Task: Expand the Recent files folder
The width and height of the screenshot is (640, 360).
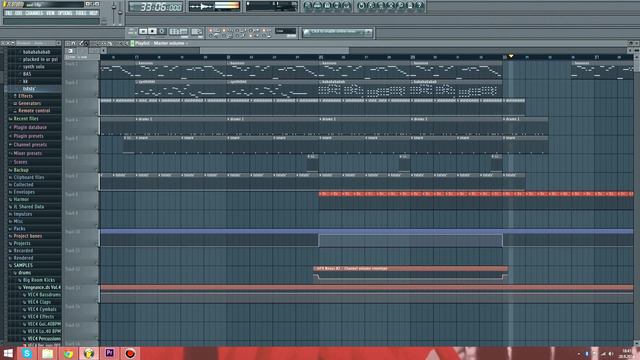Action: tap(25, 119)
